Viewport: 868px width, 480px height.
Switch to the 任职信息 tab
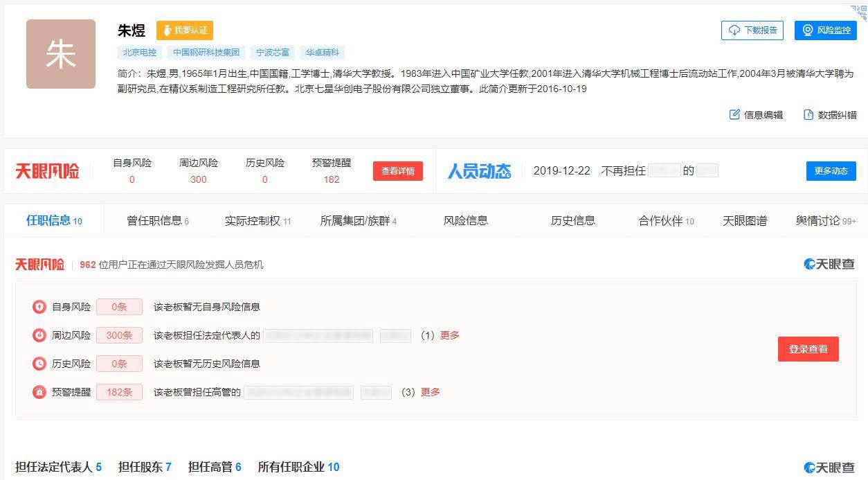click(x=54, y=221)
